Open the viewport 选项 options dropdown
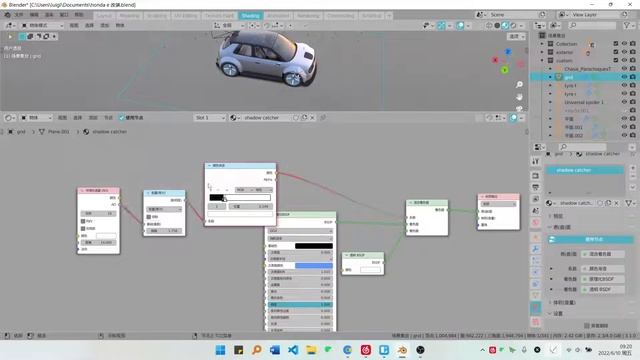This screenshot has width=640, height=360. (x=516, y=36)
